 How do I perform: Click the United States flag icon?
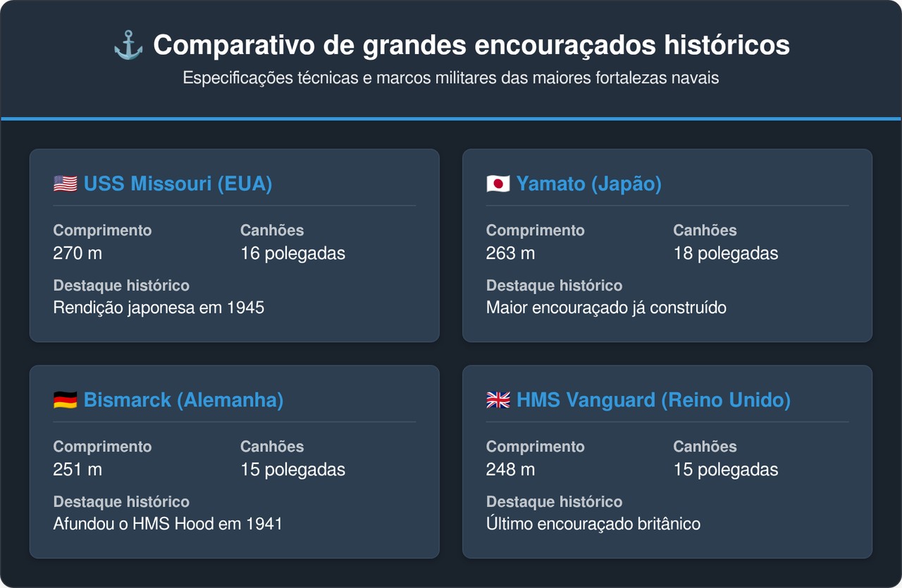point(65,184)
